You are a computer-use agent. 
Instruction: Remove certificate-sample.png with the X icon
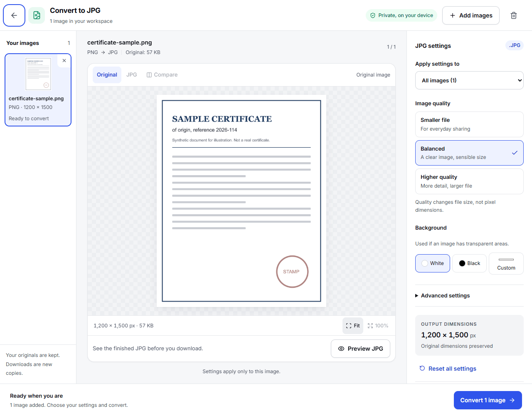pos(64,61)
